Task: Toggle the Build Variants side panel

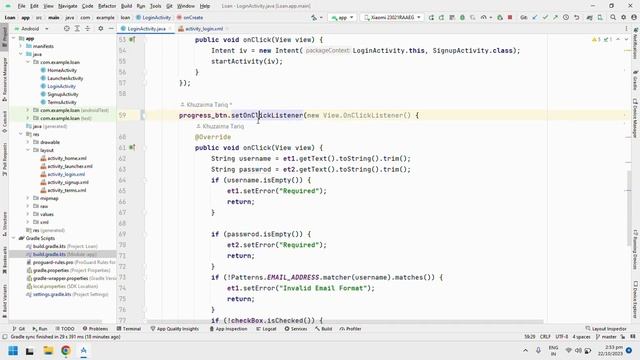Action: (4, 301)
